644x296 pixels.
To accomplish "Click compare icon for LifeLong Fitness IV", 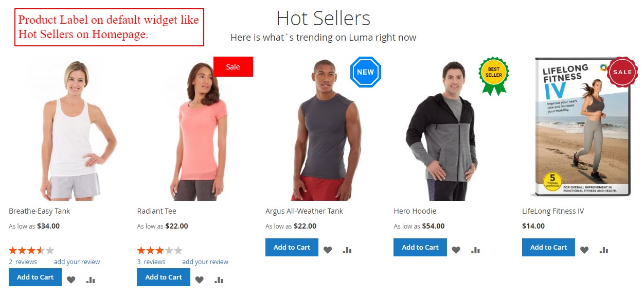I will point(604,250).
